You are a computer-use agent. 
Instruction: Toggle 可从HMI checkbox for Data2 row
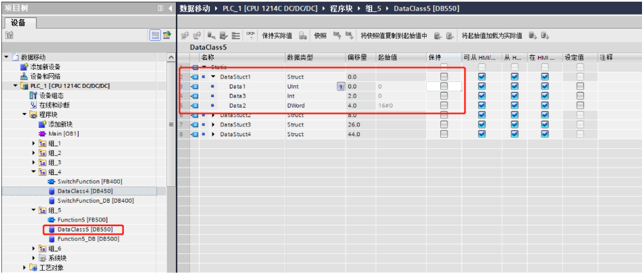pyautogui.click(x=482, y=106)
